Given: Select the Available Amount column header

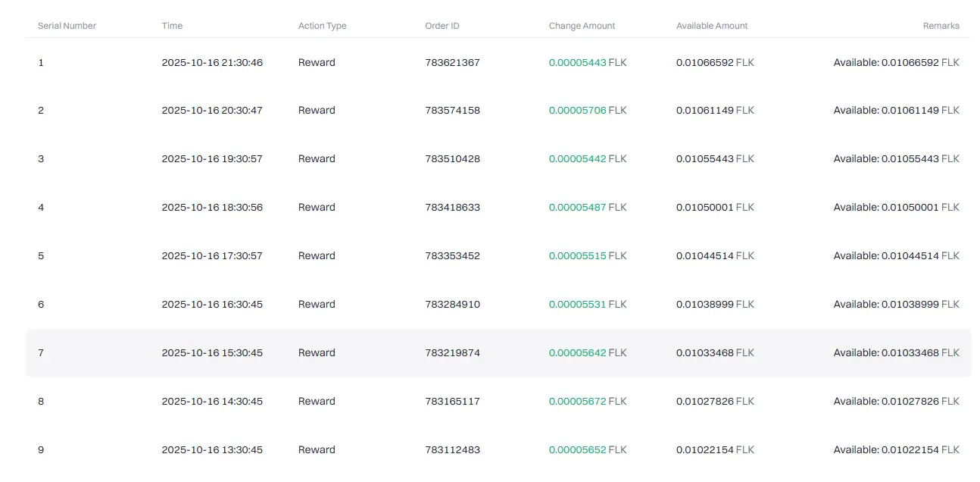Looking at the screenshot, I should point(712,26).
